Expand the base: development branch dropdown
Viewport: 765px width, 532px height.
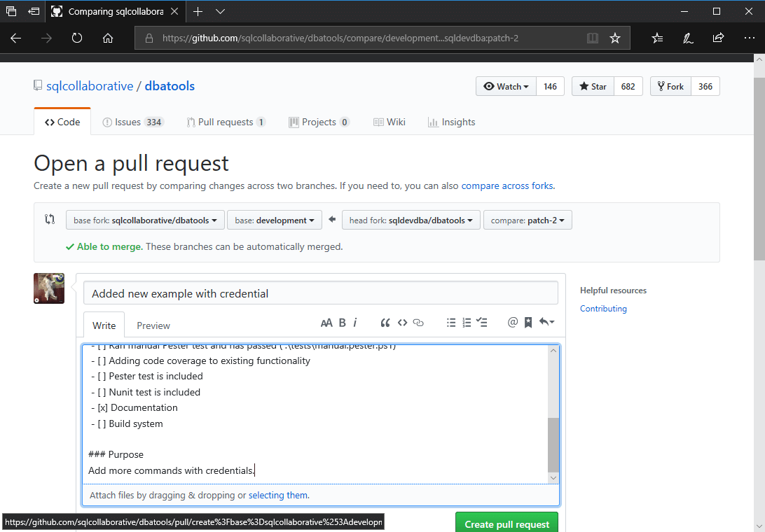(x=275, y=220)
